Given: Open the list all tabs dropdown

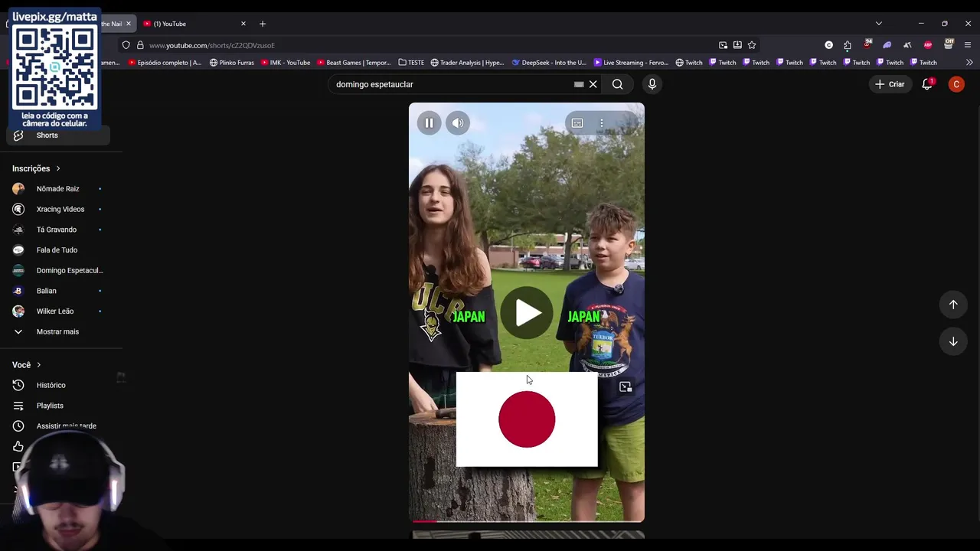Looking at the screenshot, I should click(879, 24).
